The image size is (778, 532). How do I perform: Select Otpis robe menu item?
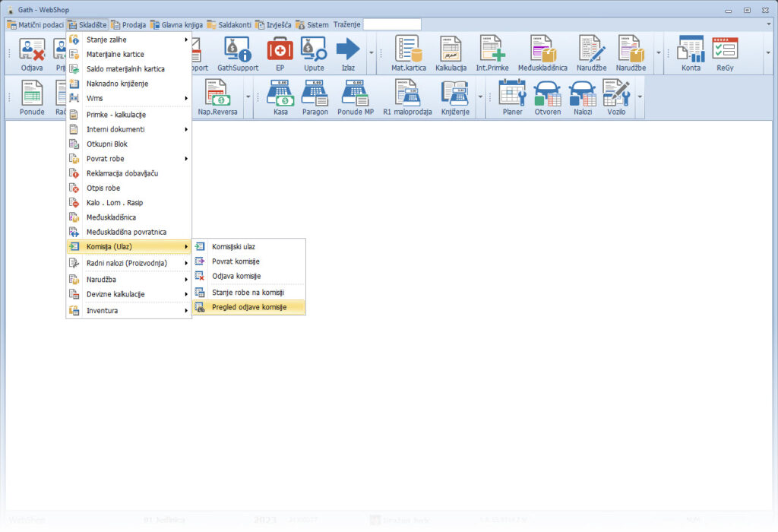103,188
